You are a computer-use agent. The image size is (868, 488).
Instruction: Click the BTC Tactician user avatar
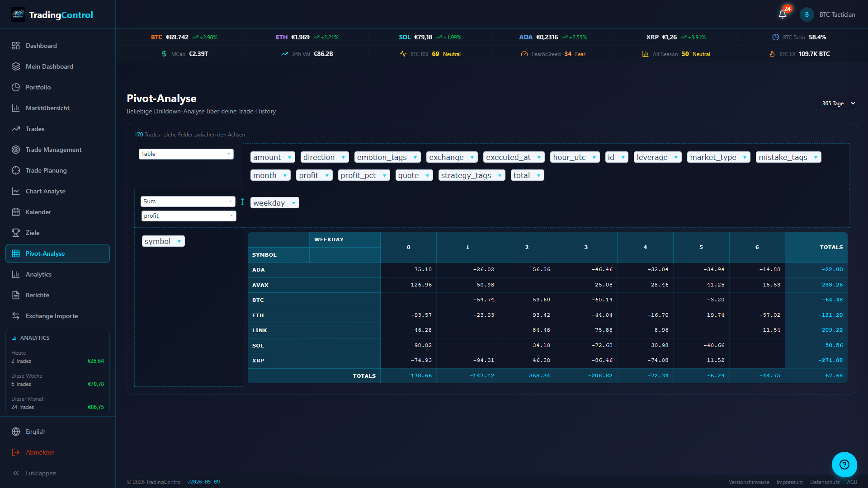(x=807, y=14)
